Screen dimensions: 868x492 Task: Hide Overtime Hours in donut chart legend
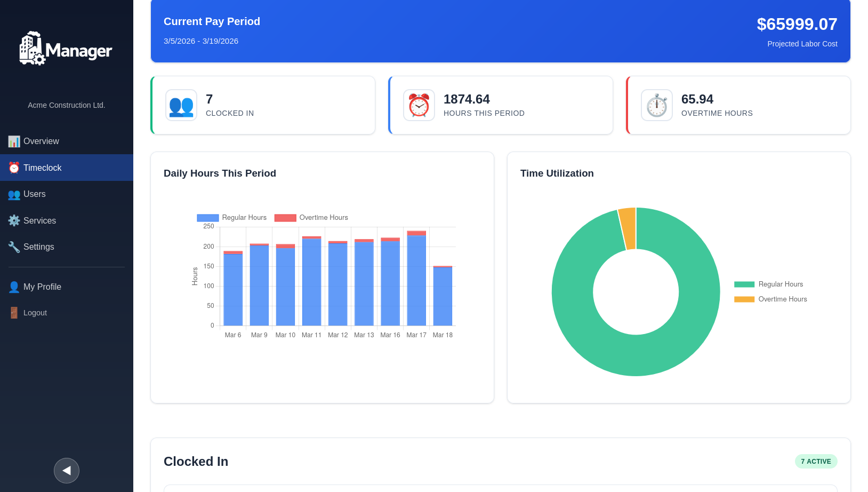point(771,299)
